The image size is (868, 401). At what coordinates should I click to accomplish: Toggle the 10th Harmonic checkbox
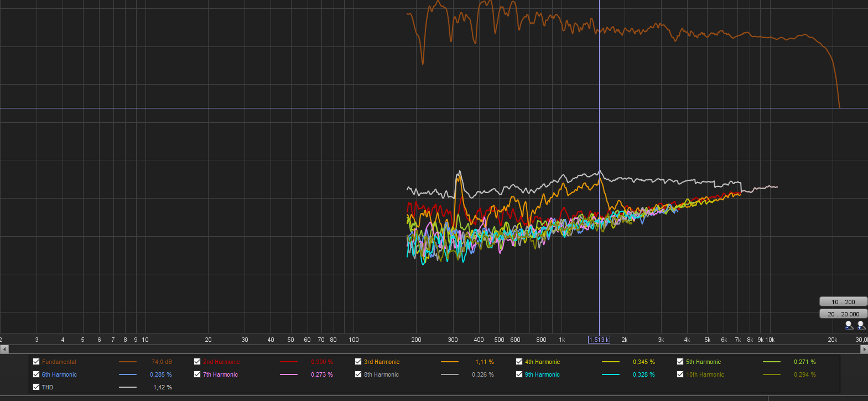680,374
